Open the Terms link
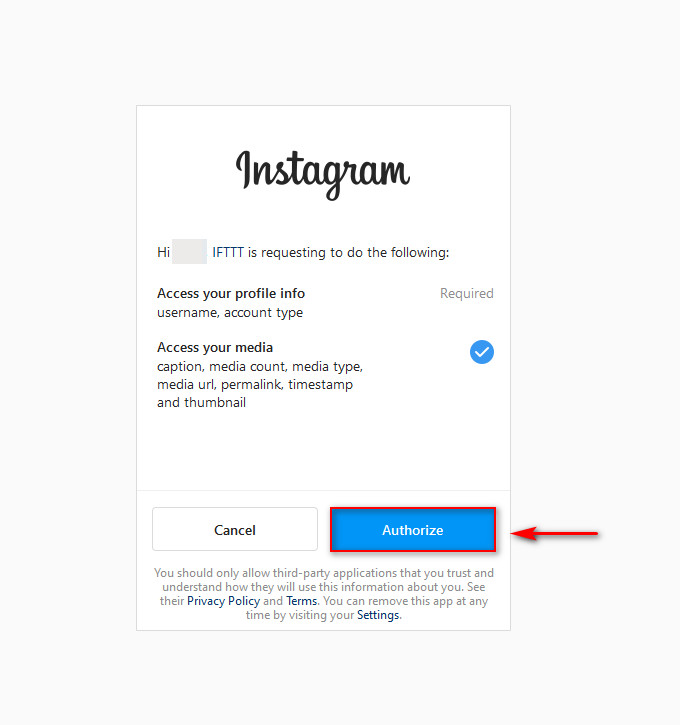This screenshot has width=680, height=725. coord(302,601)
